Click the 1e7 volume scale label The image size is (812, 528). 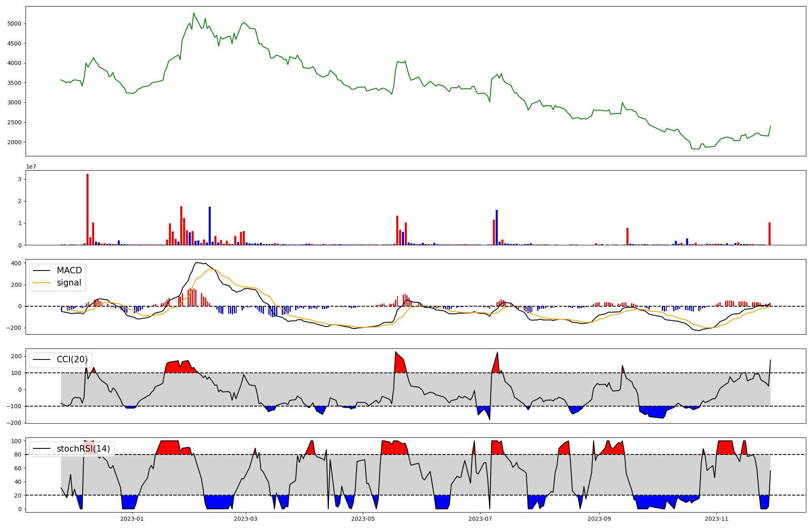pos(31,167)
